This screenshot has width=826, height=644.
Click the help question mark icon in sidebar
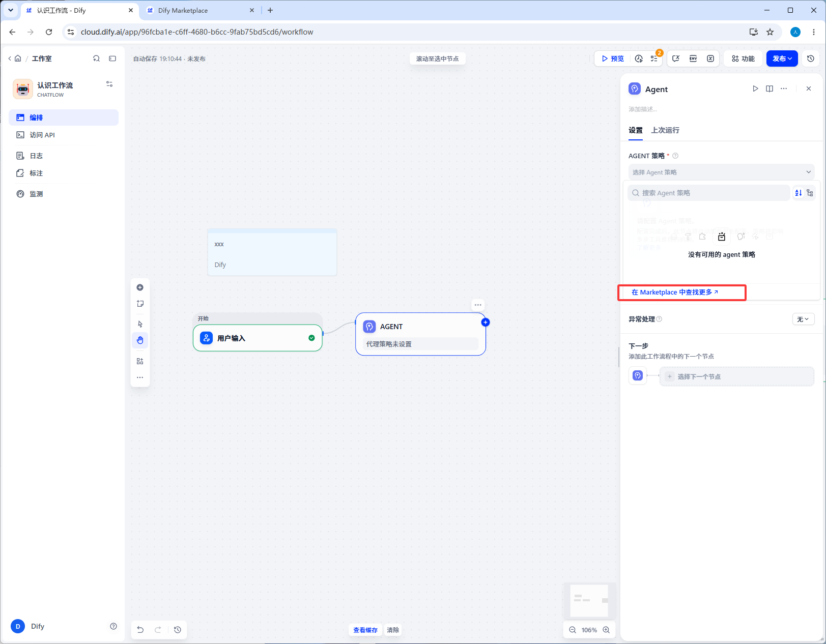coord(113,626)
